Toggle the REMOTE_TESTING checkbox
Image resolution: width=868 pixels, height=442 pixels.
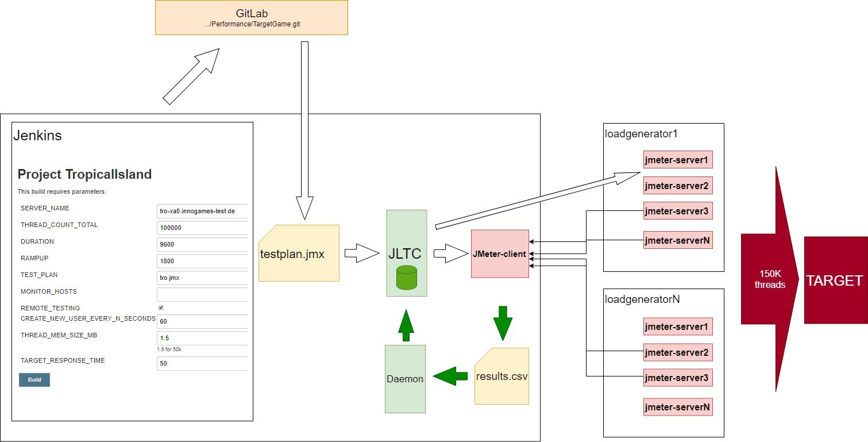point(161,308)
